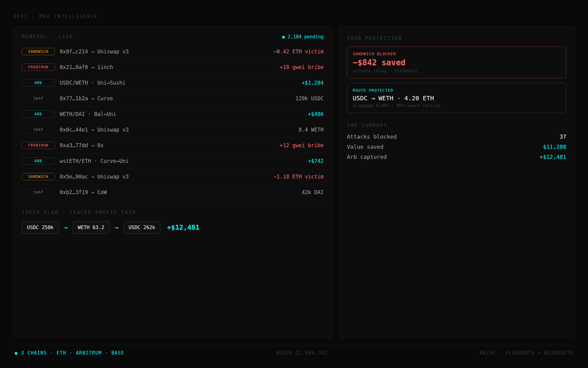Select the ARB tag on the WETH/DAI row
Image resolution: width=588 pixels, height=368 pixels.
pyautogui.click(x=38, y=114)
